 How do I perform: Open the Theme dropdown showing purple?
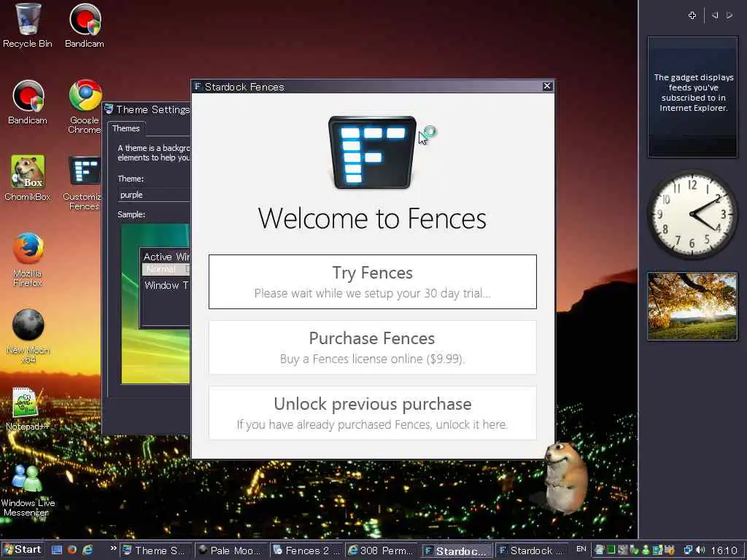[154, 195]
